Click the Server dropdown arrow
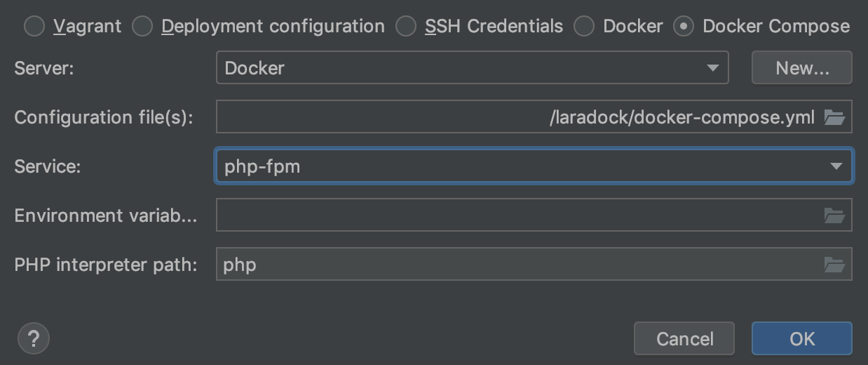The image size is (868, 365). tap(713, 68)
